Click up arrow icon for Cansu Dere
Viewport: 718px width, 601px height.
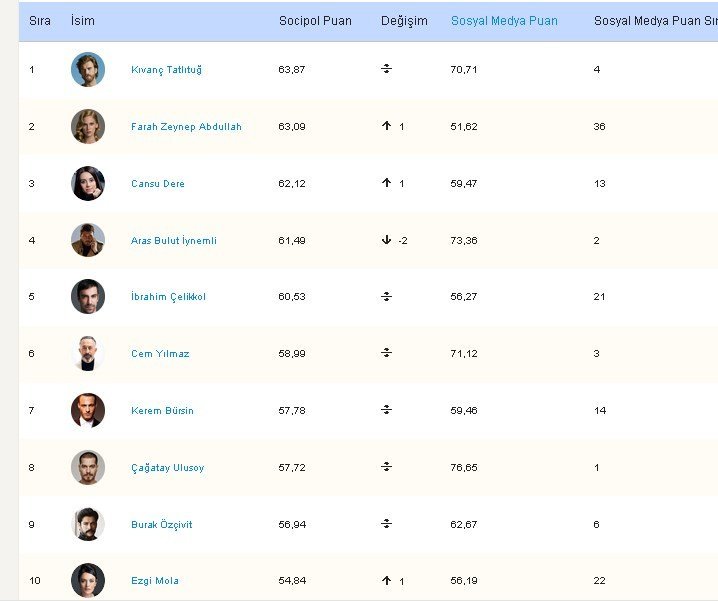click(x=386, y=182)
